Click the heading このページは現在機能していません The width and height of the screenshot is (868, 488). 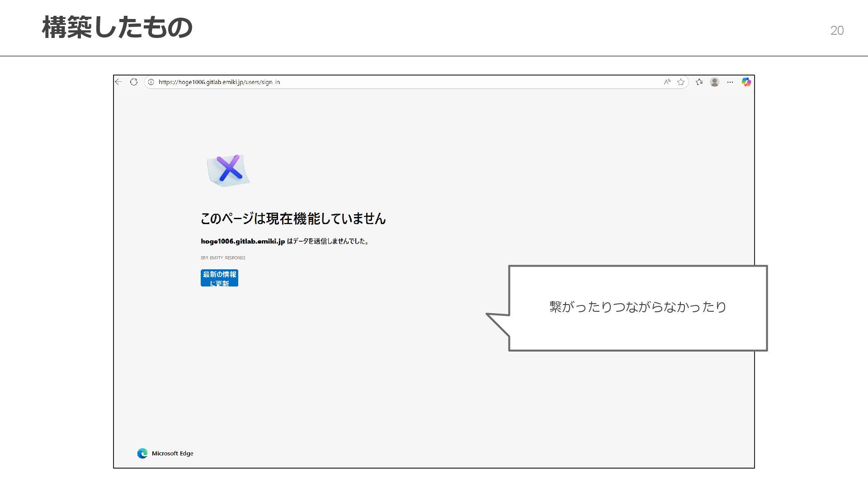pos(293,219)
